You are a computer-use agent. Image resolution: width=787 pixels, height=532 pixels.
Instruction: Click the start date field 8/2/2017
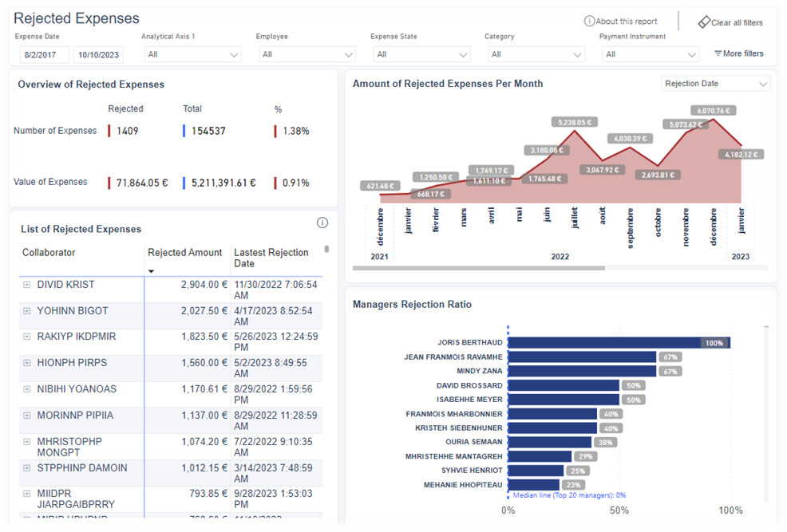click(x=45, y=55)
